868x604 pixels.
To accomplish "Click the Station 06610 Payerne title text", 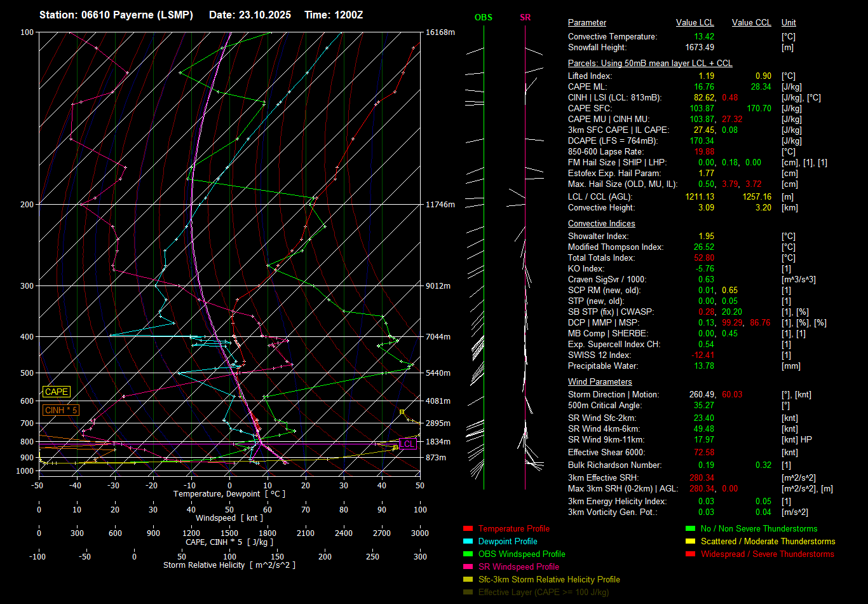I will tap(116, 15).
